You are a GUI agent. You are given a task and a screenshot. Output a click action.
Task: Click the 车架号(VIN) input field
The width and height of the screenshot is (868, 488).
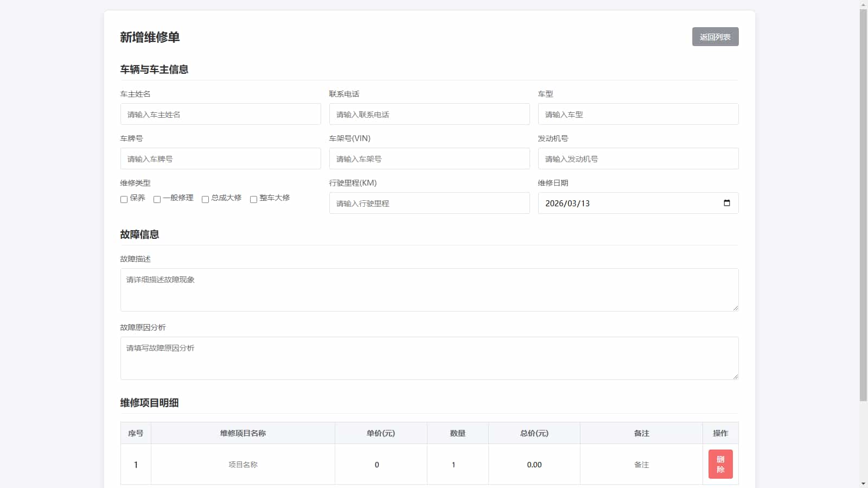[x=429, y=159]
